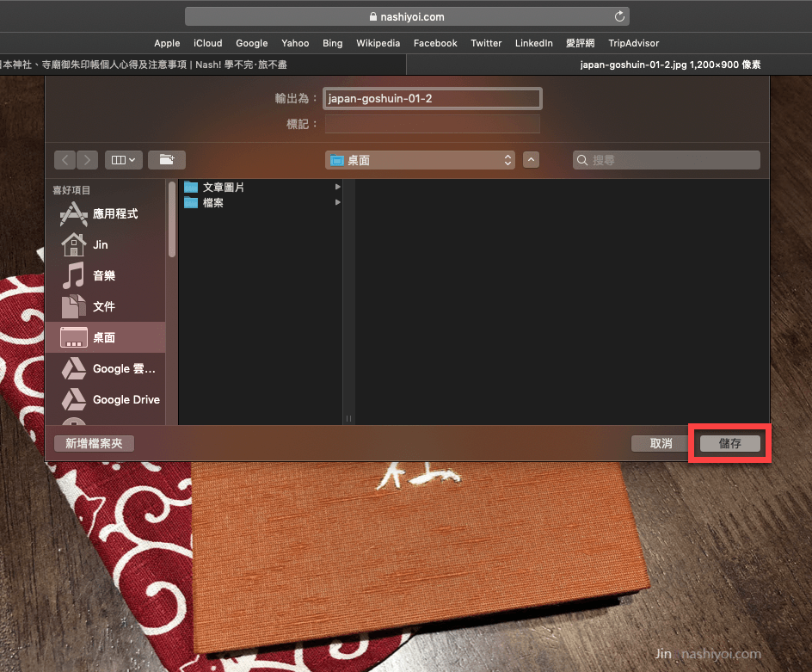Image resolution: width=812 pixels, height=672 pixels.
Task: Select Google 雲... in the sidebar
Action: [x=106, y=369]
